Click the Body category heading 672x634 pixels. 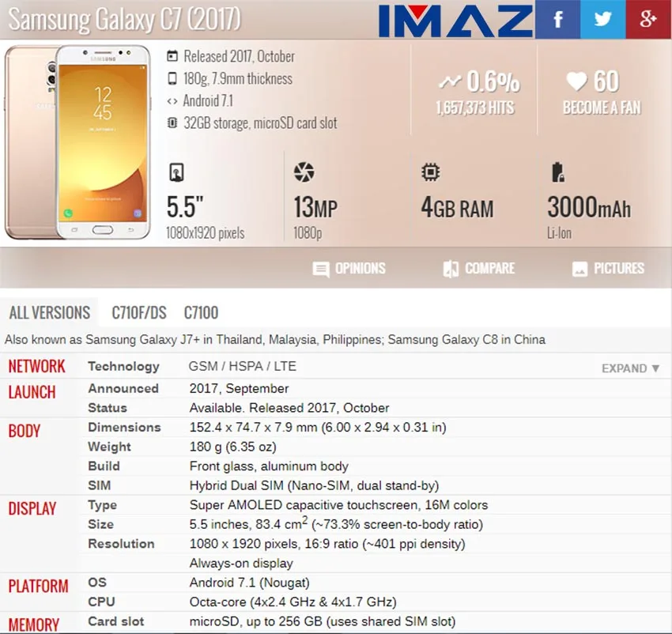click(x=24, y=431)
